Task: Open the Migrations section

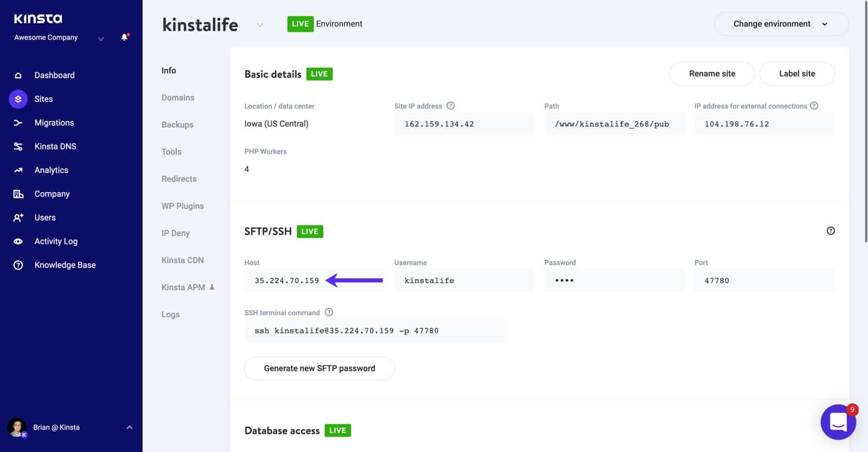Action: pyautogui.click(x=54, y=122)
